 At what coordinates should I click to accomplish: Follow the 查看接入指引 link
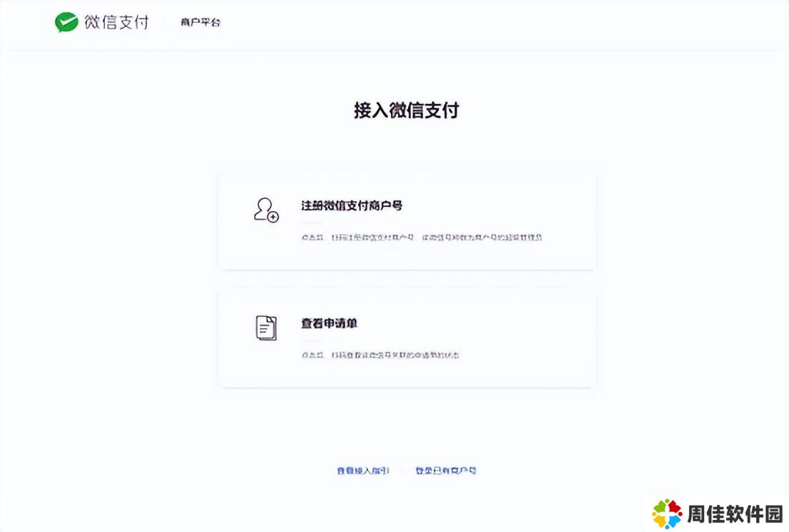coord(363,471)
